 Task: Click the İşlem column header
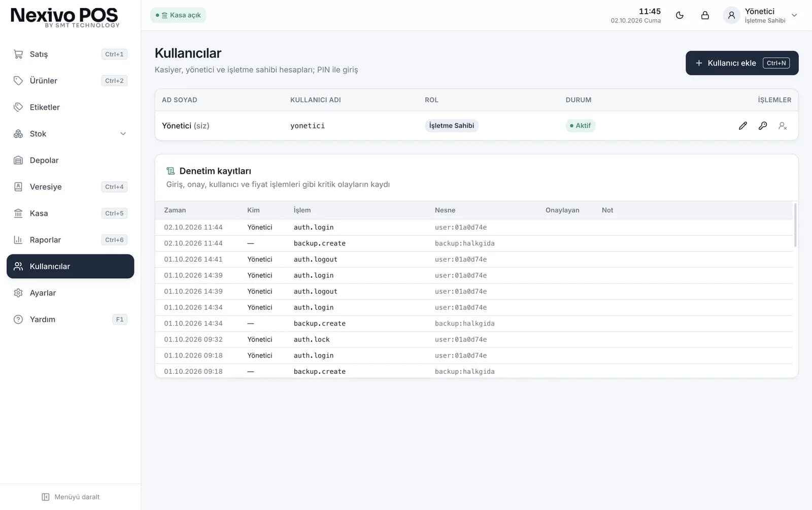(x=302, y=210)
